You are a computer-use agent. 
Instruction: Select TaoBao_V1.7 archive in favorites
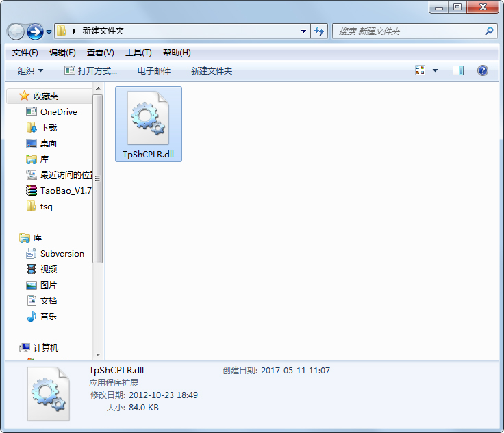point(66,190)
